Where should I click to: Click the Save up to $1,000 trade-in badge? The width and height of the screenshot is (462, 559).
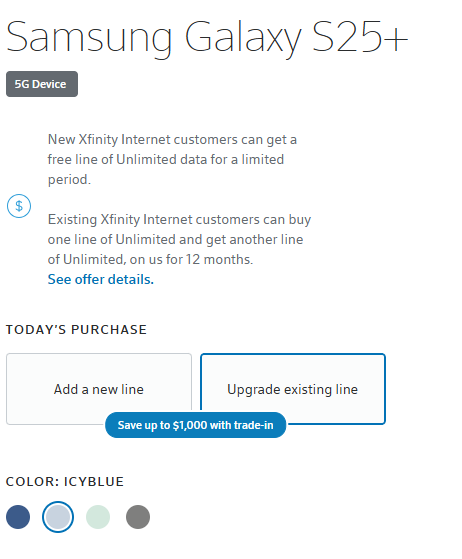(x=195, y=425)
